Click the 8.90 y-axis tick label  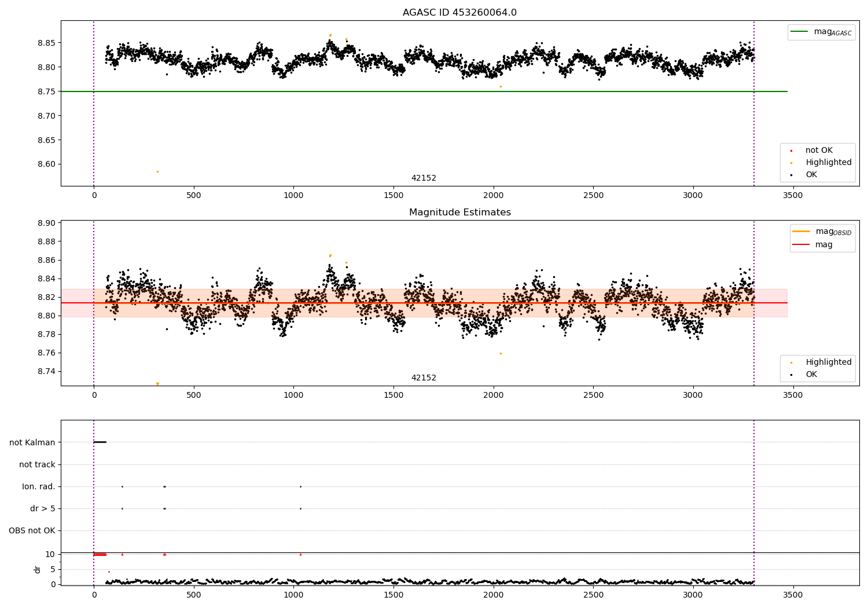46,223
